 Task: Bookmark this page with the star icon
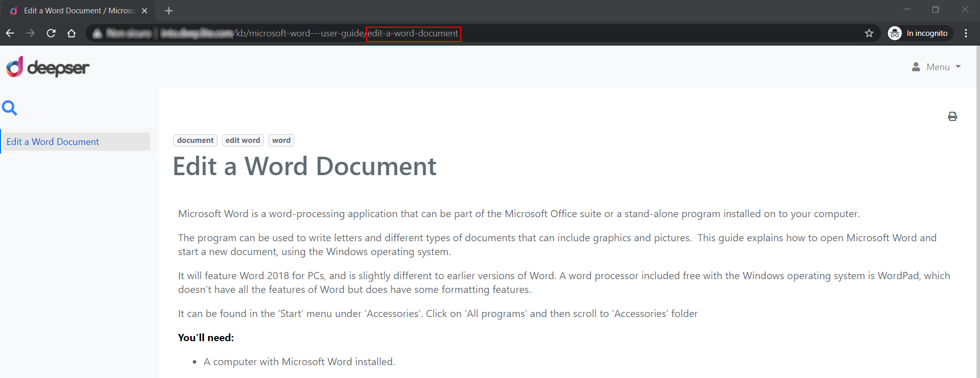point(869,33)
